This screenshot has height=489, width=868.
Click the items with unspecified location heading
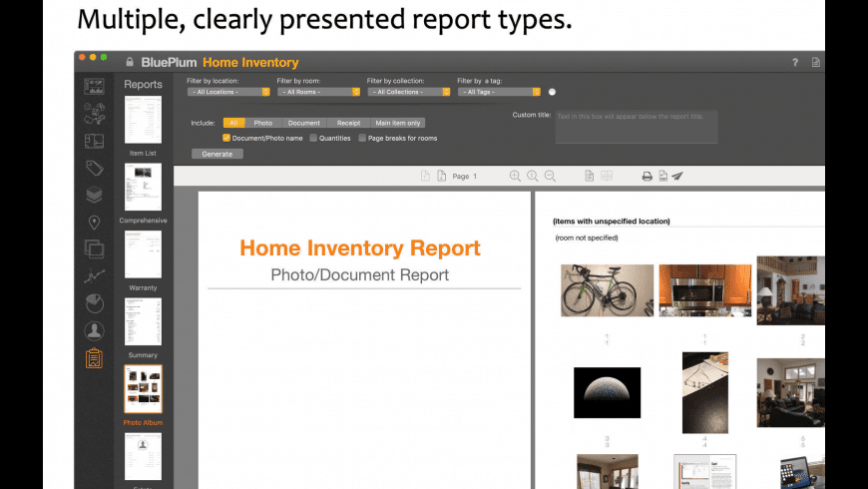[612, 221]
